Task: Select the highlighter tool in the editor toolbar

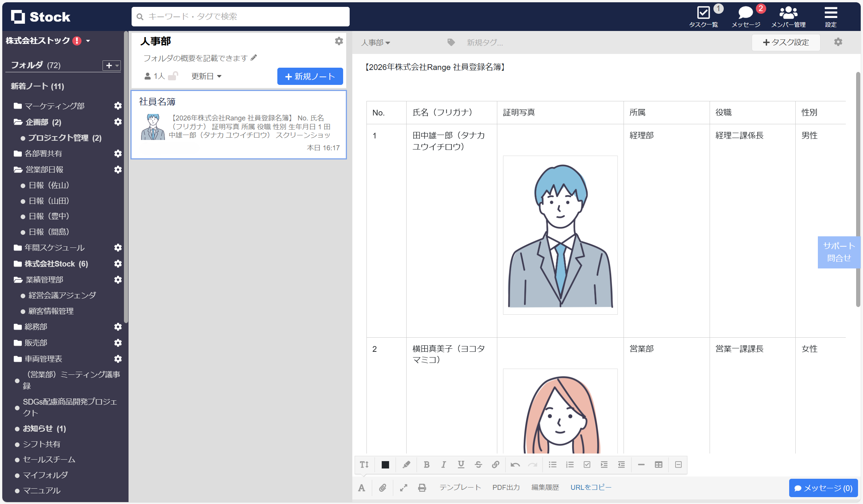Action: tap(406, 465)
